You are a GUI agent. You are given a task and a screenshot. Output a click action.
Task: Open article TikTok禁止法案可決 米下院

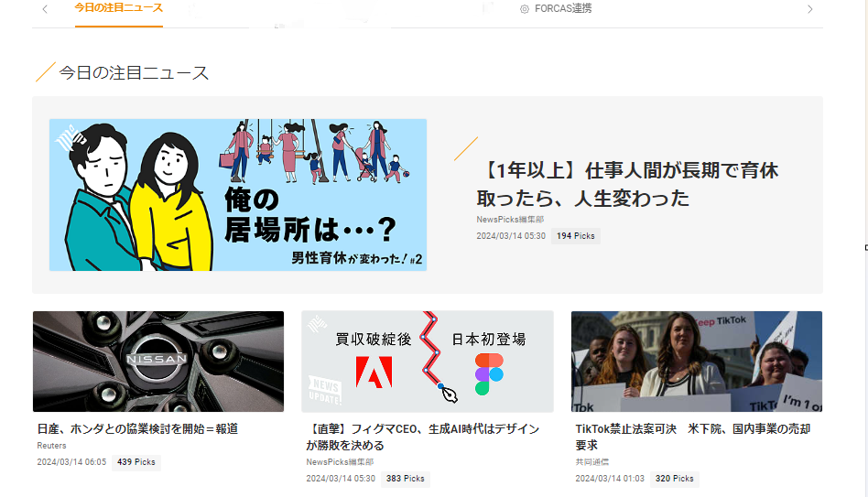[692, 438]
